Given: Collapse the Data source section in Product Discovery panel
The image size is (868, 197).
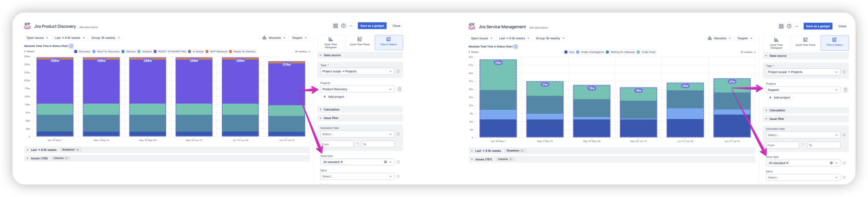Looking at the screenshot, I should (360, 55).
